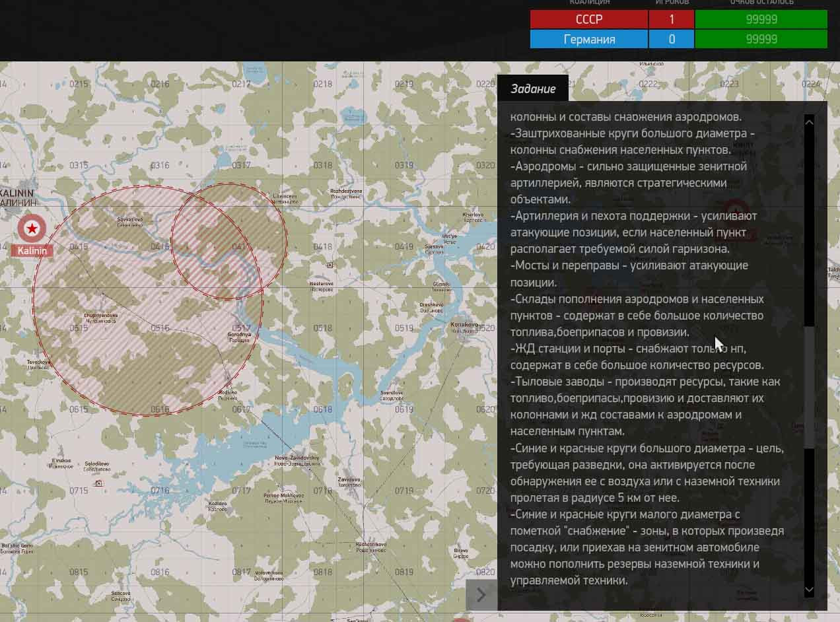Click the Chupriyanovka town label

[100, 318]
